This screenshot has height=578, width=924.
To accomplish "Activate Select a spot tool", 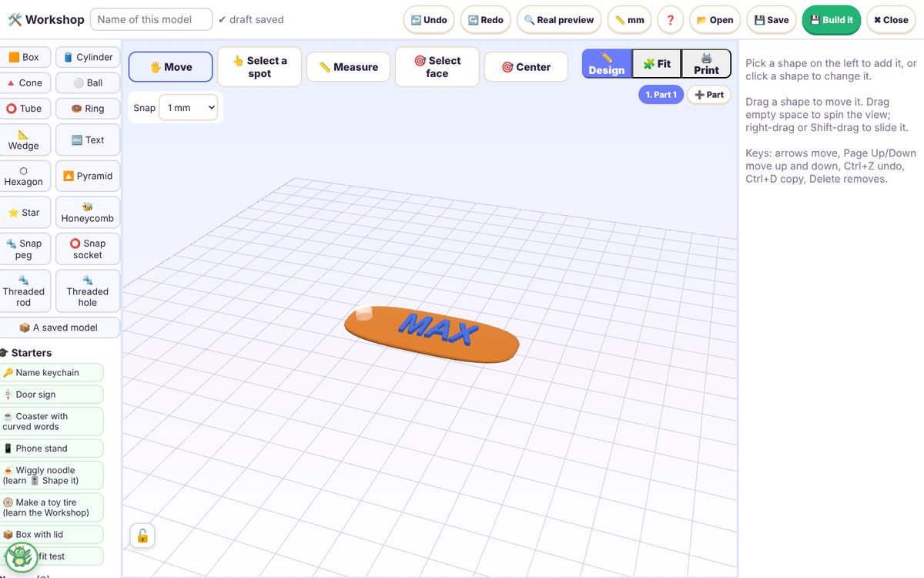I will coord(259,67).
